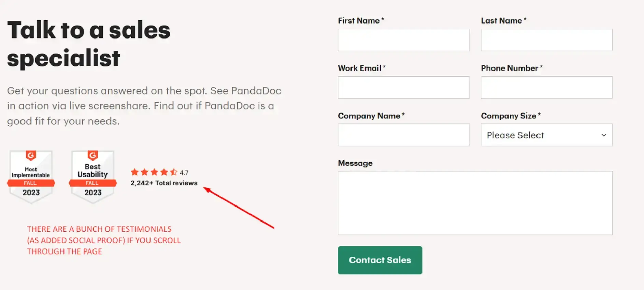Click the G2 logo on Best Usability badge
Viewport: 644px width, 290px height.
(x=92, y=155)
